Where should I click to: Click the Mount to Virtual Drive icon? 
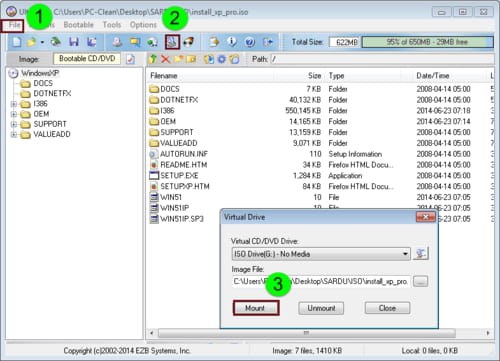point(172,42)
